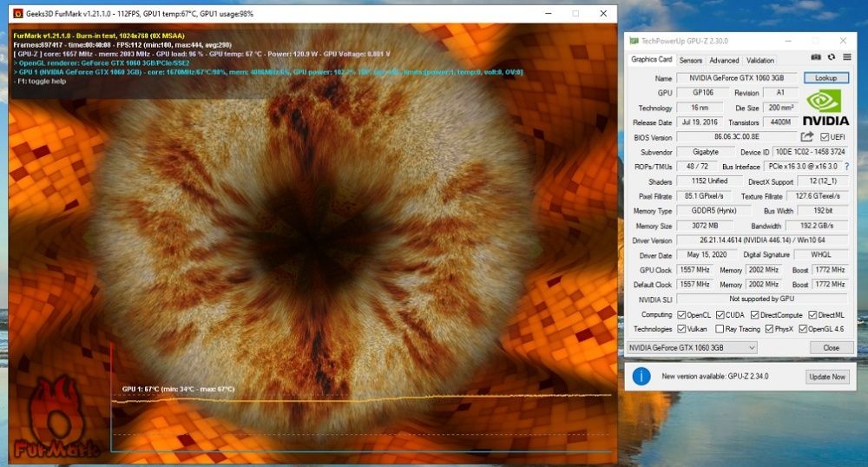The height and width of the screenshot is (467, 868).
Task: Click the FurMark title bar app icon
Action: click(x=17, y=13)
